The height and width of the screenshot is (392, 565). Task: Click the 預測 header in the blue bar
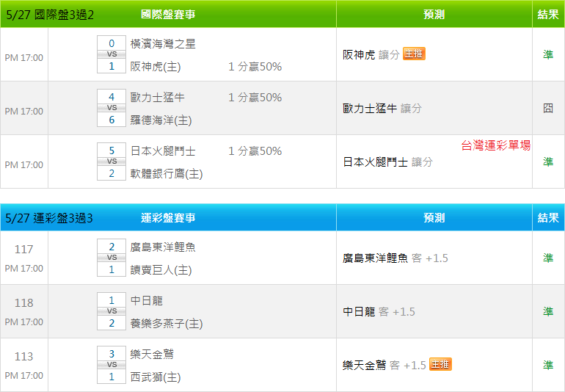434,218
